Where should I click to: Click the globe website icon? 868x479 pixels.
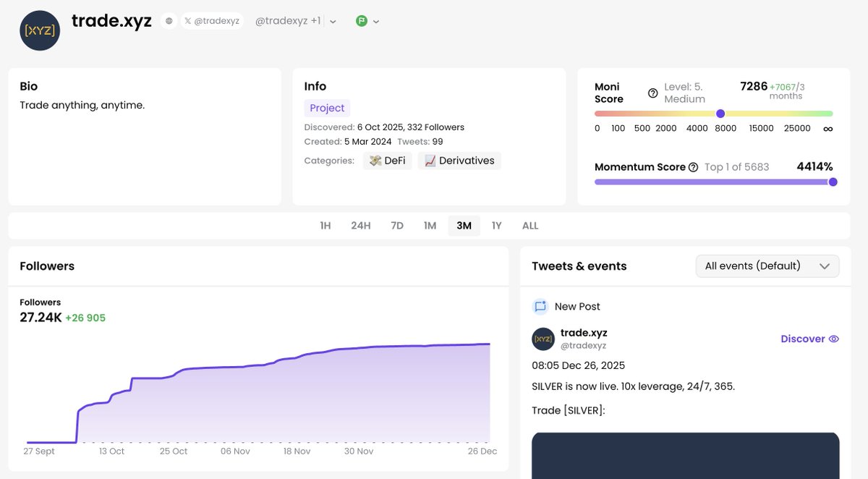click(169, 22)
